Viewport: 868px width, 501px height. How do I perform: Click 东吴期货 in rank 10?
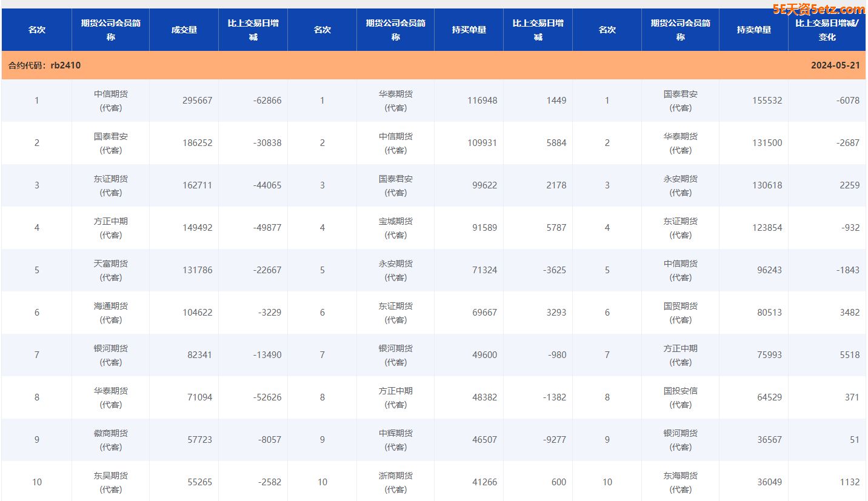[x=111, y=476]
